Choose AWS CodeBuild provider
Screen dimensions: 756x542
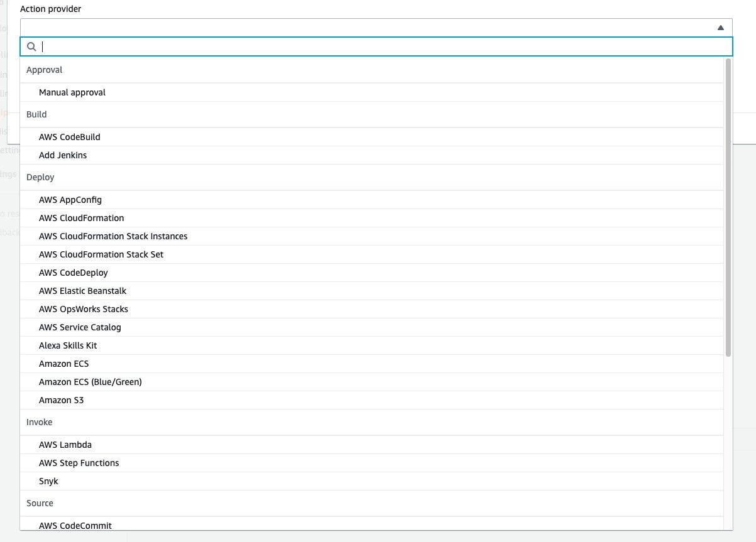(372, 137)
